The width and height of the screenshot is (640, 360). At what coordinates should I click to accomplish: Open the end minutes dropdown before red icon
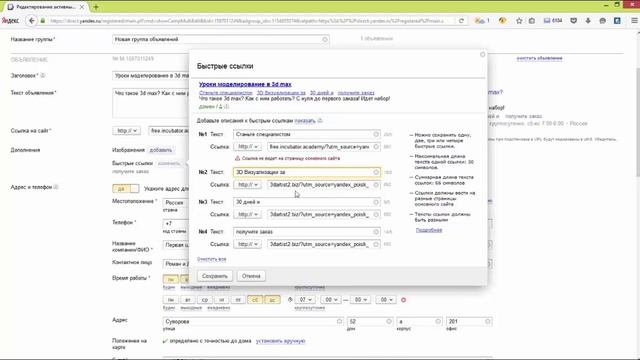(x=386, y=300)
